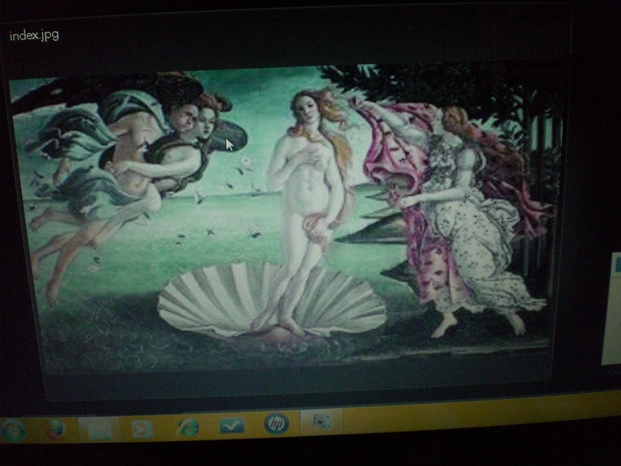Screen dimensions: 621x466
Task: Open the media player taskbar icon
Action: coord(142,429)
